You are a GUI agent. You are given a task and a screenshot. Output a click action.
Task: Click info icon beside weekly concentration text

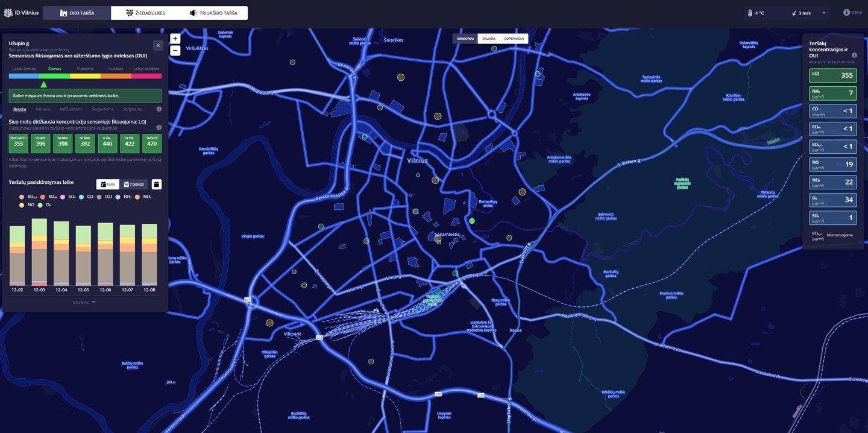coord(159,127)
